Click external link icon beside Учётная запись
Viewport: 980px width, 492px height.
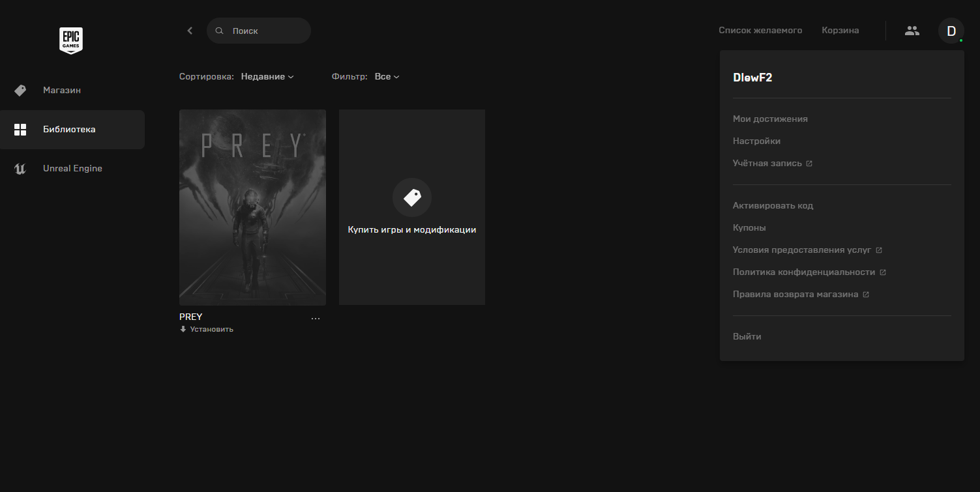pyautogui.click(x=809, y=164)
